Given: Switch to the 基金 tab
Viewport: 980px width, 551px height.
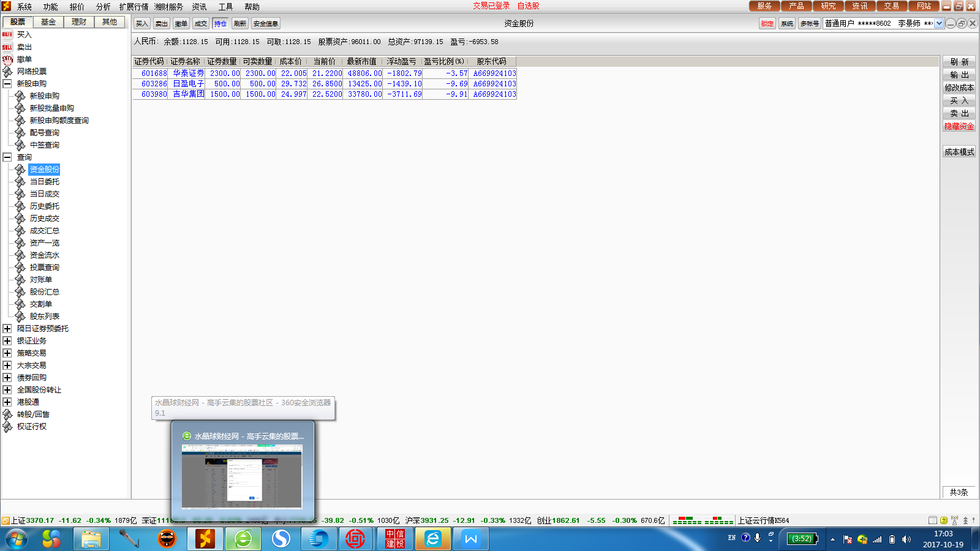Looking at the screenshot, I should coord(48,22).
